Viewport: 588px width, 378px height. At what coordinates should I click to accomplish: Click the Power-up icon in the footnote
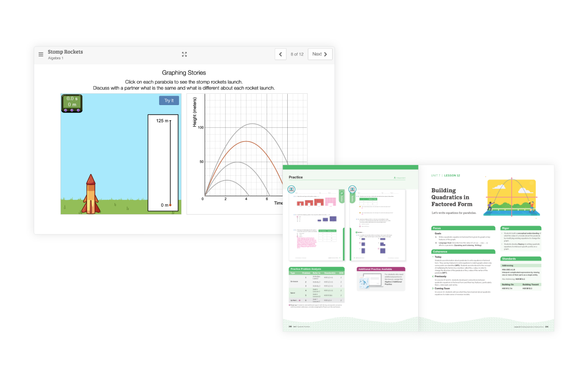coord(289,305)
